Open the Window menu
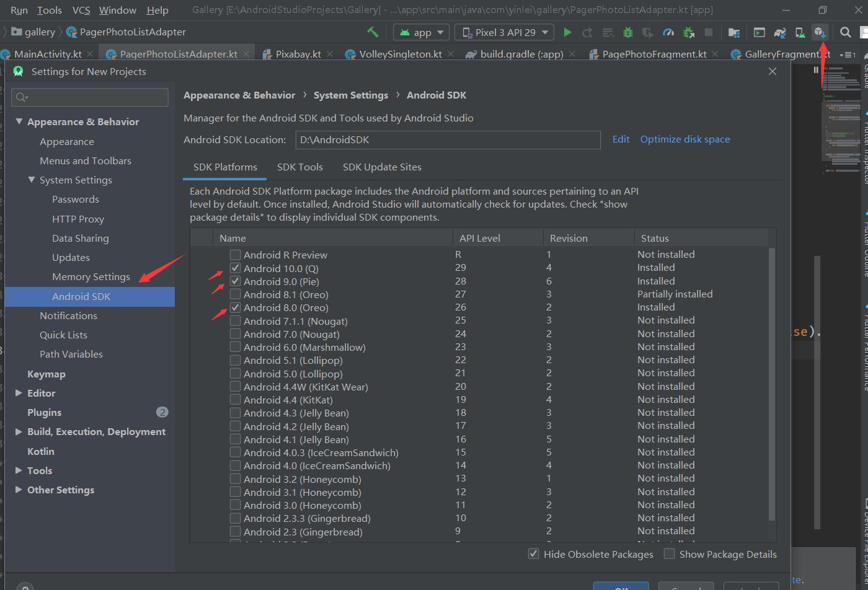Image resolution: width=868 pixels, height=590 pixels. [x=118, y=10]
